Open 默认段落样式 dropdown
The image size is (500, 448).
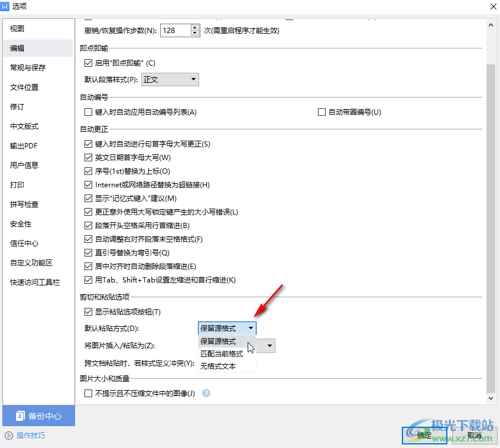[x=170, y=79]
